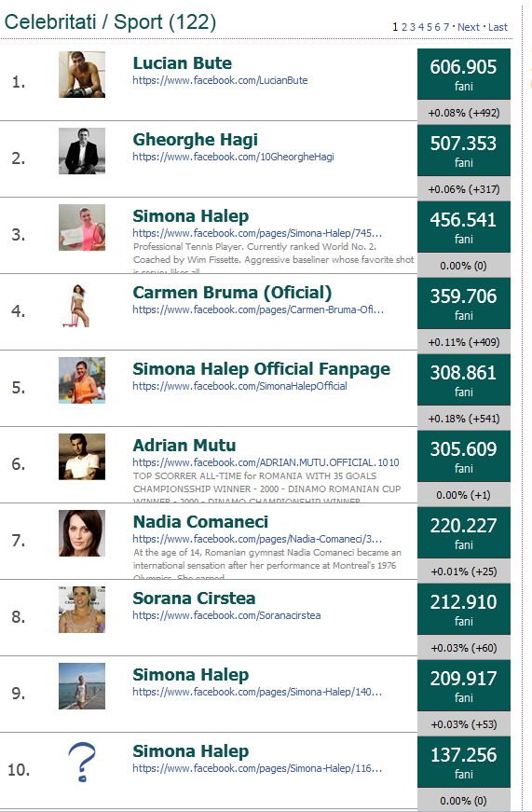Select the Nadia Comaneci name heading
This screenshot has width=532, height=812.
(200, 522)
